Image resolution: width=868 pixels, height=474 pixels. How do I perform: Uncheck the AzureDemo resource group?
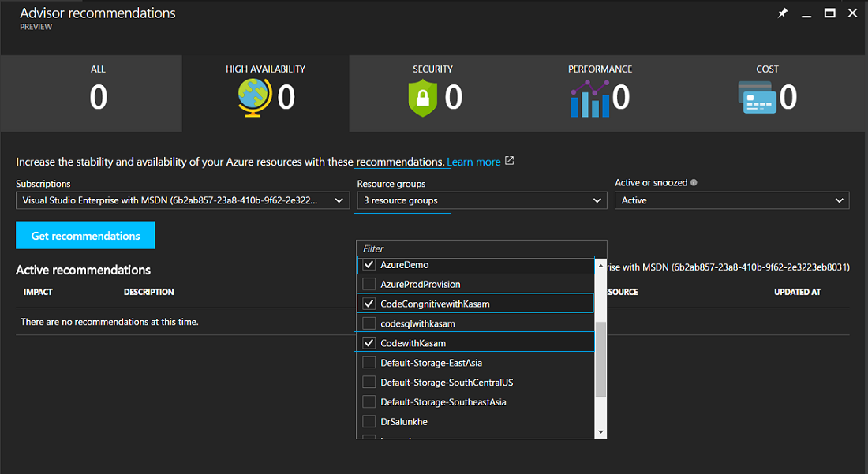point(369,265)
